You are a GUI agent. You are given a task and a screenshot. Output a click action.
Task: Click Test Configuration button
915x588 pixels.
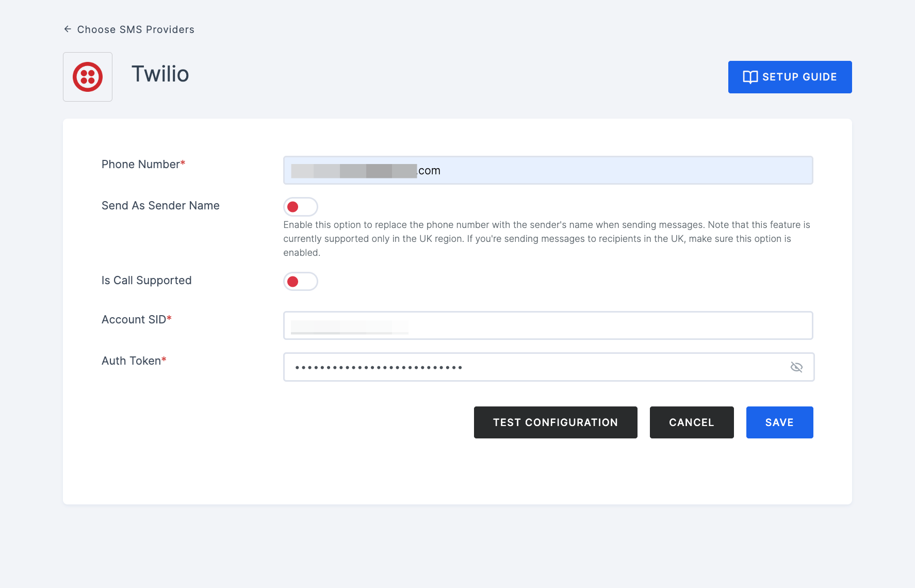[x=555, y=422]
